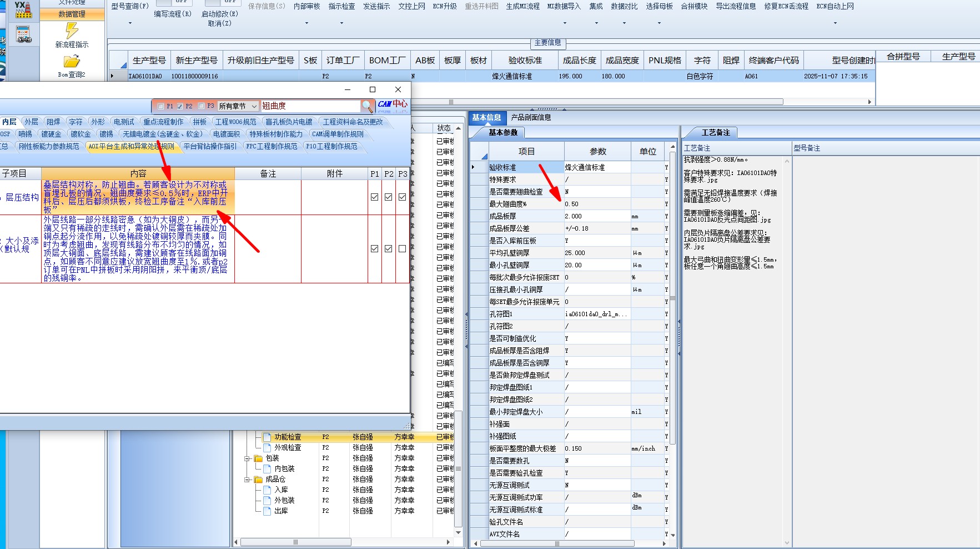This screenshot has height=549, width=980.
Task: Click row indicator arrow for IA06101DA0 row
Action: (x=113, y=76)
